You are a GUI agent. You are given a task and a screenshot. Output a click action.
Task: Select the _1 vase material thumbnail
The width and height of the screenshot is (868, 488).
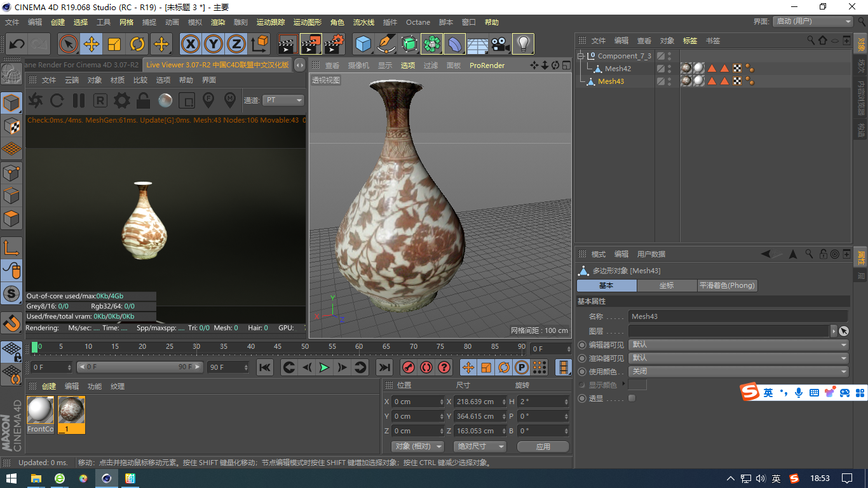click(x=71, y=411)
